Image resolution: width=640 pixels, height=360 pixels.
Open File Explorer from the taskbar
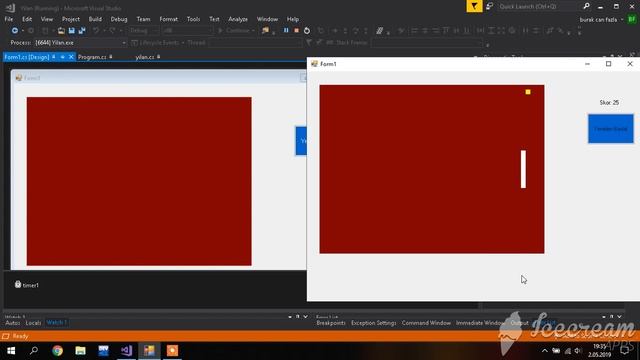tap(80, 351)
